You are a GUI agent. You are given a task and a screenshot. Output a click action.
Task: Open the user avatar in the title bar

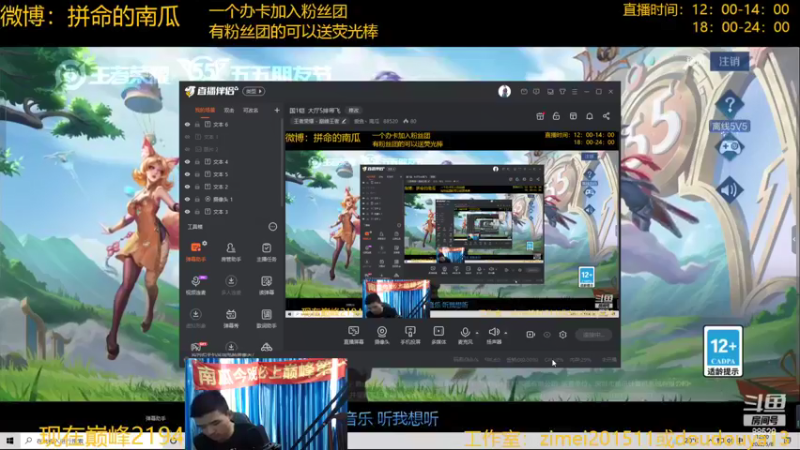coord(504,91)
